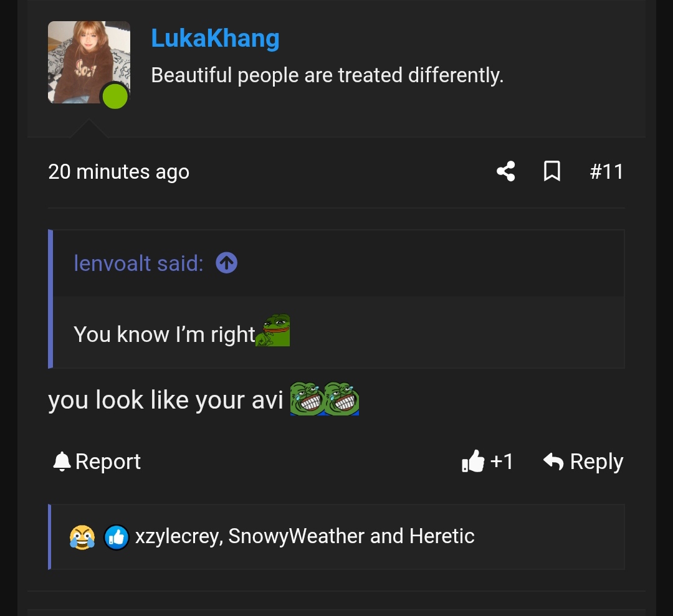The height and width of the screenshot is (616, 673).
Task: Open LukaKhang's user profile link
Action: coord(215,39)
